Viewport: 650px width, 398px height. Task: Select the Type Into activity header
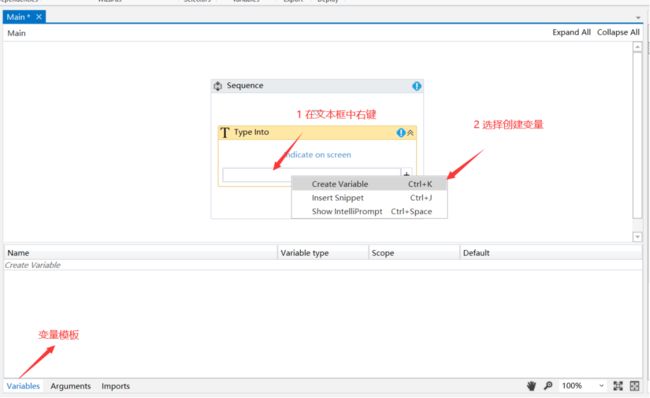click(317, 133)
